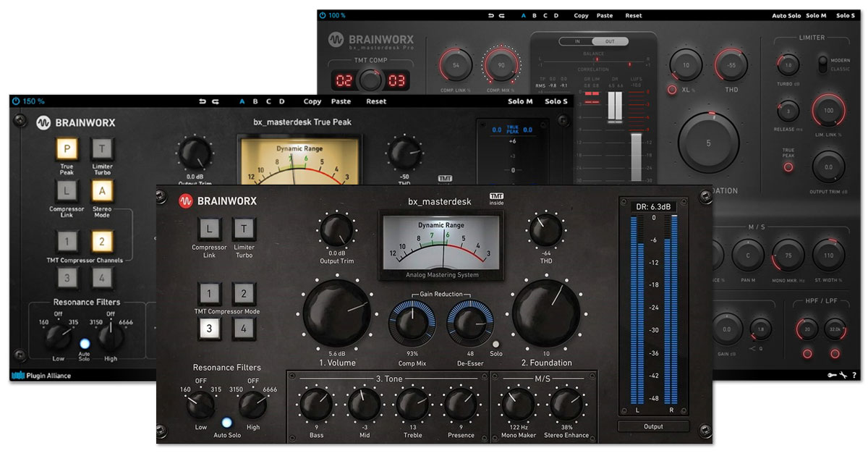Click Plugin Alliance logo in True Peak window
The width and height of the screenshot is (868, 456).
41,375
